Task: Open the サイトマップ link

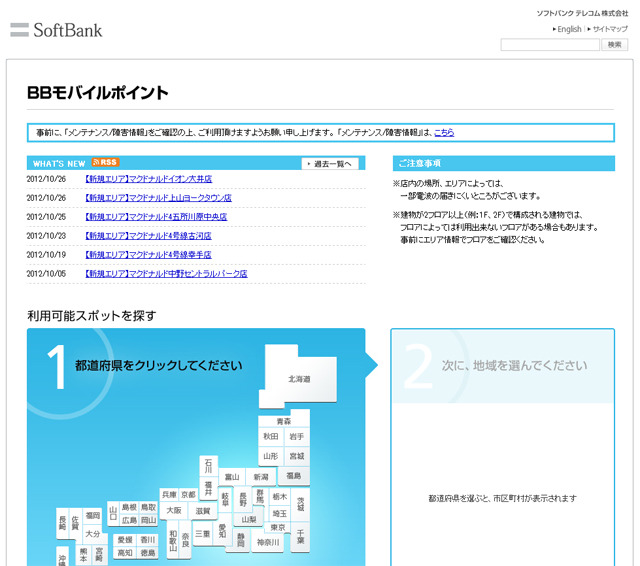Action: click(610, 29)
